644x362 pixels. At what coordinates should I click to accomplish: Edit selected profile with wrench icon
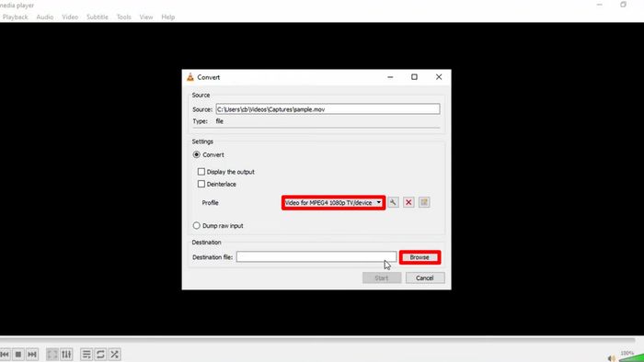393,202
